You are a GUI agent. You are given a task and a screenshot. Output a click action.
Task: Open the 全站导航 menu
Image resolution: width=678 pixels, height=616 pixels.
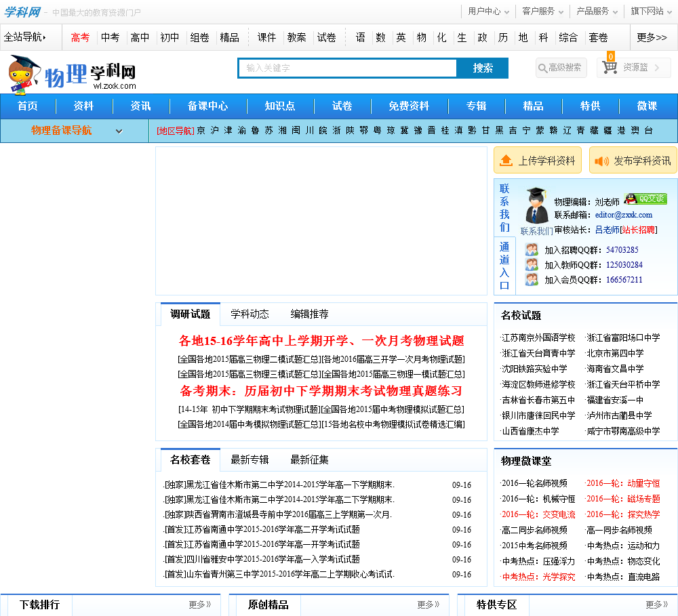tap(24, 37)
